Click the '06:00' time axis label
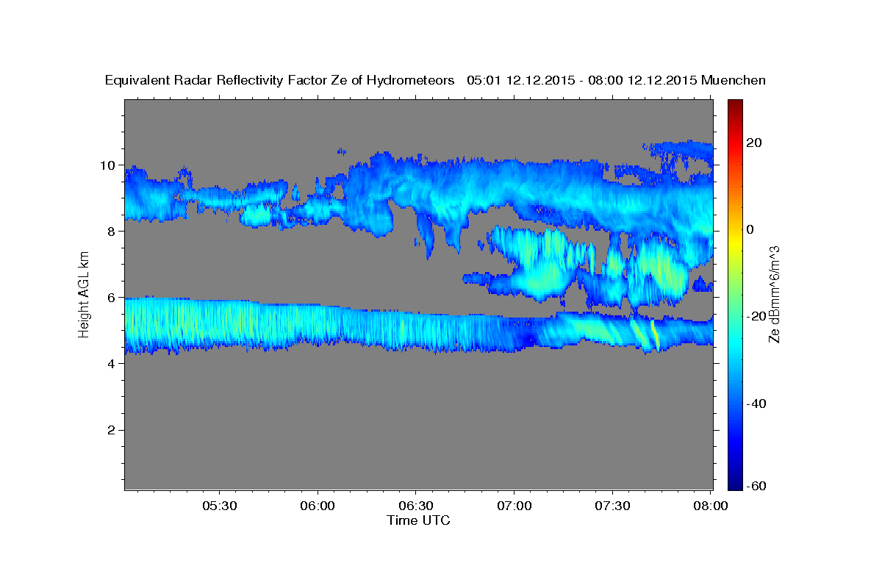Viewport: 882px width, 588px height. tap(318, 506)
